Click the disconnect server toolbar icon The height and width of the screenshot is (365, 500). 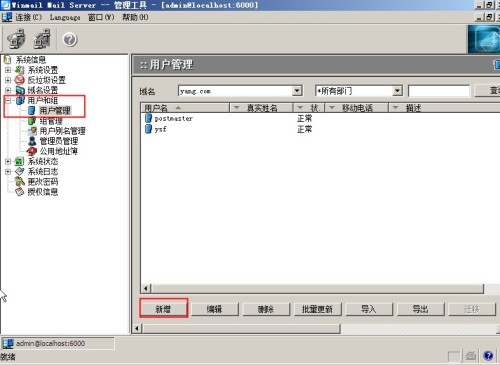pos(42,39)
